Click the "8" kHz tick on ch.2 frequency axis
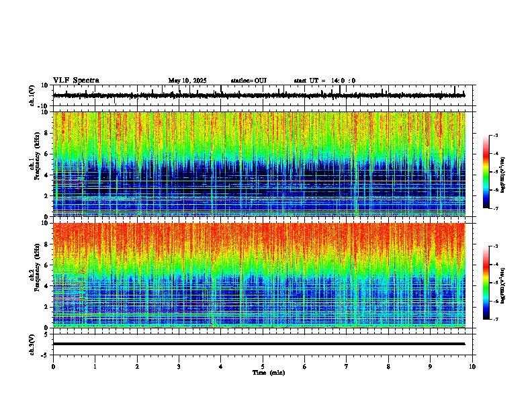 pos(46,244)
